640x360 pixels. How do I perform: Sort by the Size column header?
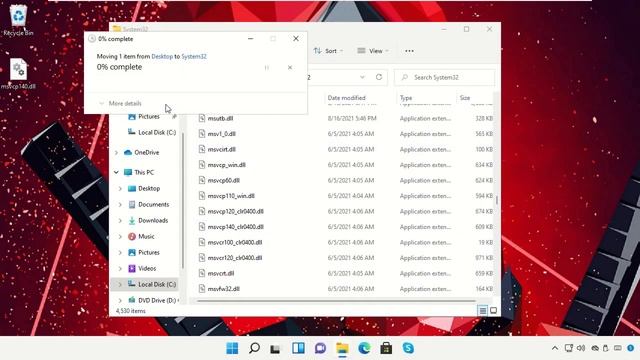(x=465, y=98)
